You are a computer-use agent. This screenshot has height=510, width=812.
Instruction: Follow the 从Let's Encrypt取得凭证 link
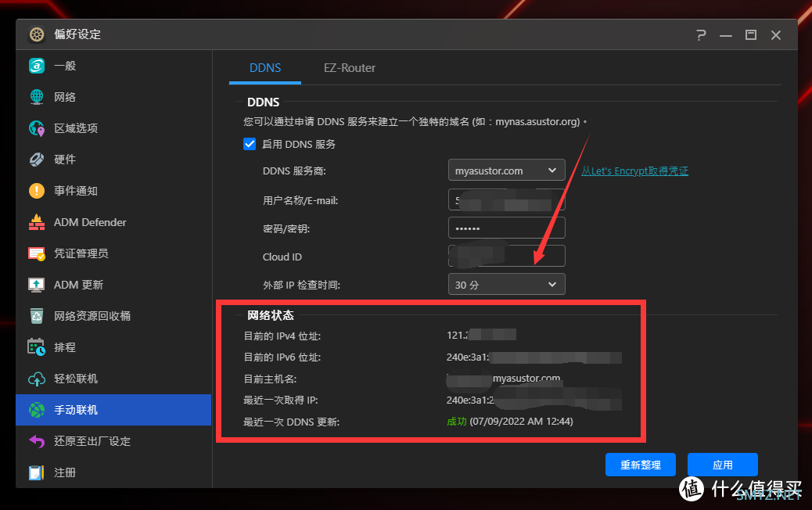(634, 171)
